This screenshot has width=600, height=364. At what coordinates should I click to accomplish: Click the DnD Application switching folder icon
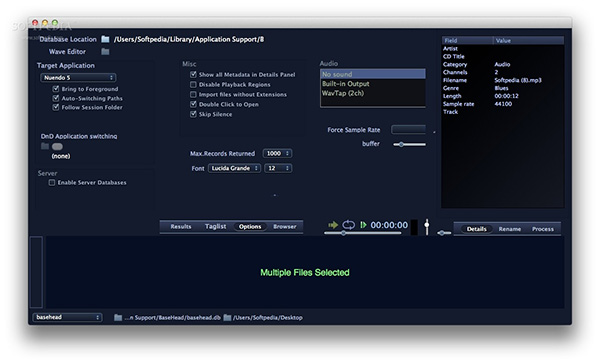point(45,146)
